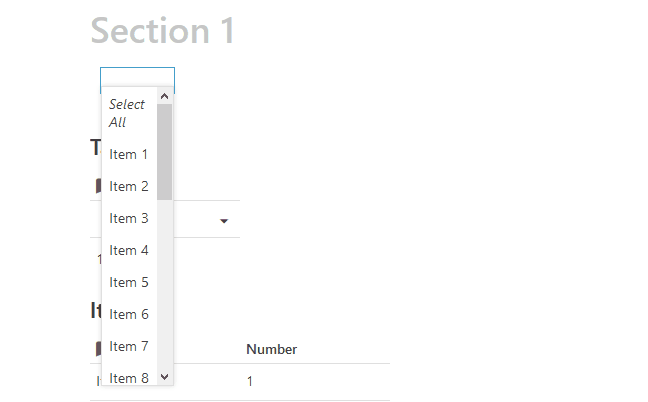Screen dimensions: 648x402
Task: Expand the dropdown caret beside the list
Action: point(224,220)
